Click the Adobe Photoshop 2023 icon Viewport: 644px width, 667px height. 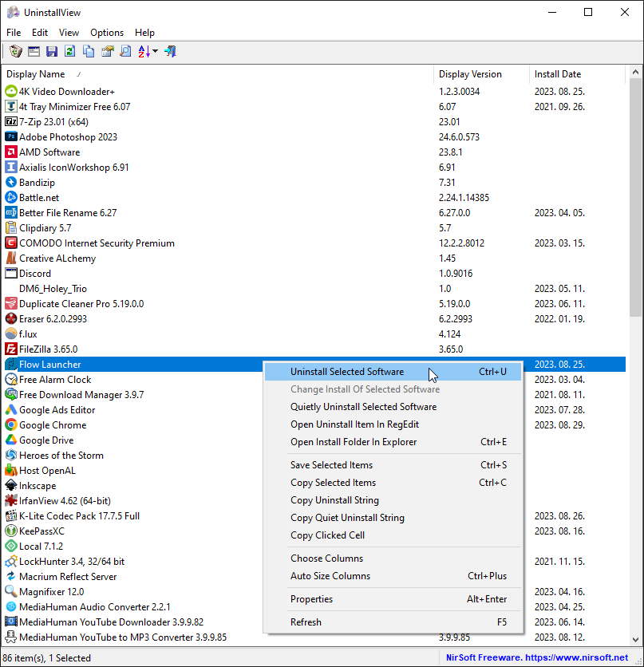click(11, 136)
